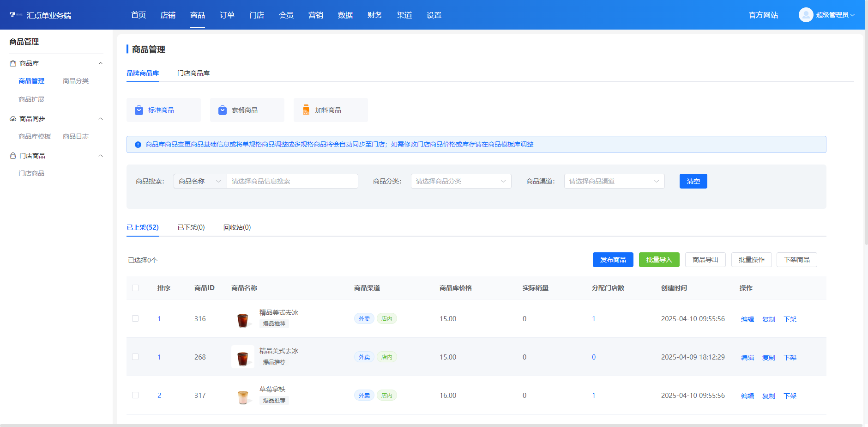Image resolution: width=868 pixels, height=427 pixels.
Task: Switch to 品牌商品库 tab
Action: tap(143, 73)
